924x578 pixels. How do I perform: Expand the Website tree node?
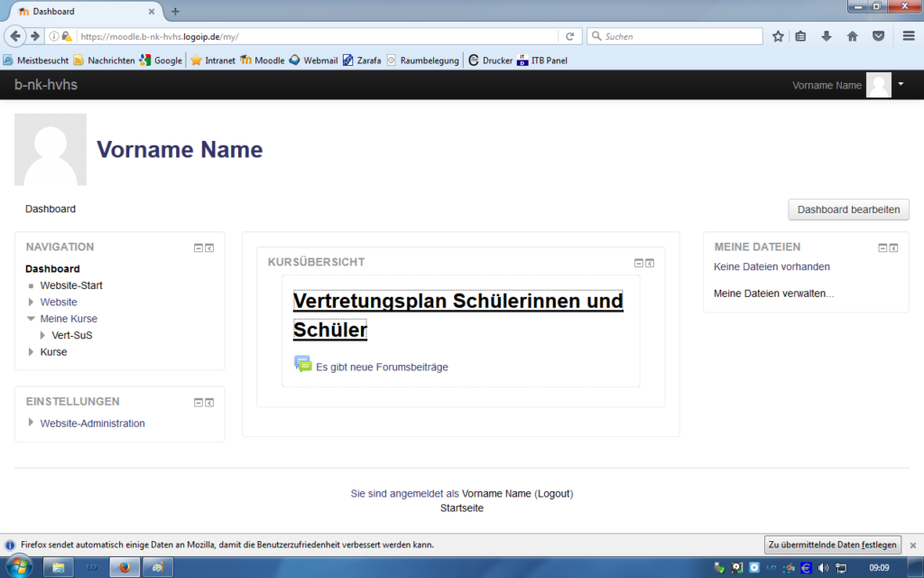[32, 302]
